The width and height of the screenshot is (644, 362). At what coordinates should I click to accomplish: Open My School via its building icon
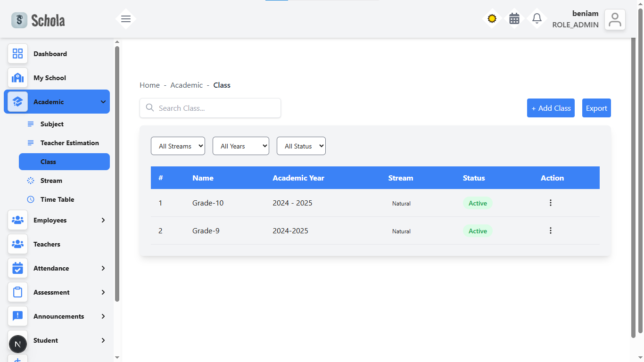pos(17,78)
